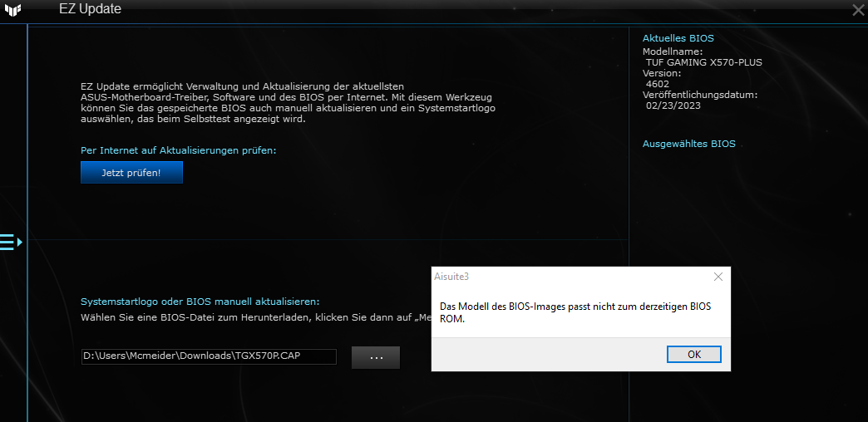
Task: Click the Veröffentlichungsdatum label
Action: click(x=700, y=96)
